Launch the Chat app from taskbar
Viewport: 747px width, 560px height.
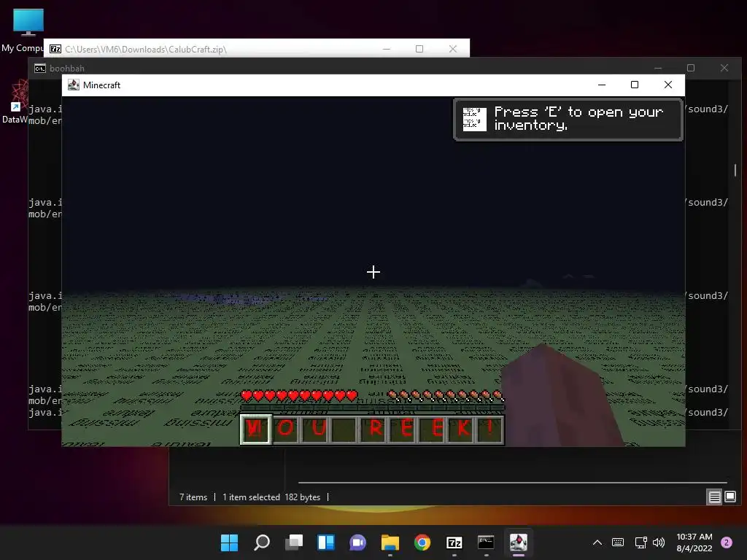point(357,542)
